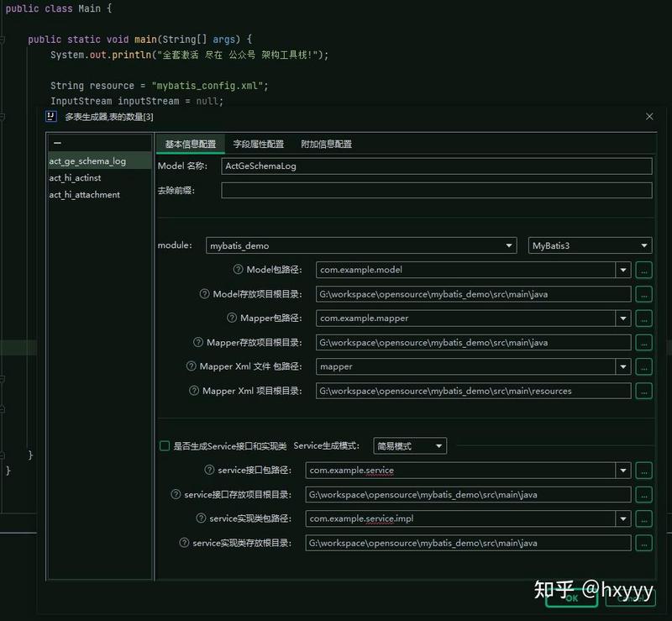Browse for Model存放项目根目录 folder
The image size is (672, 621).
643,294
